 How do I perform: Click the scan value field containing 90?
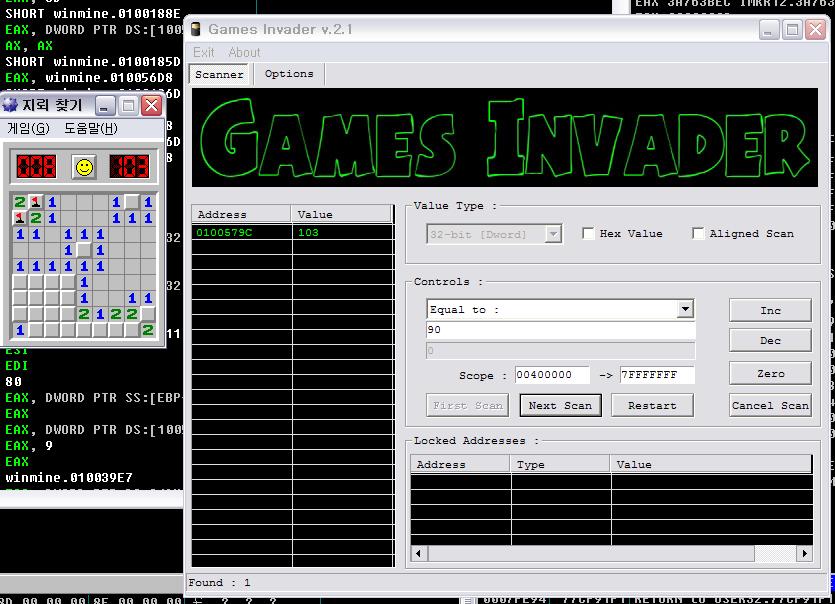click(x=561, y=330)
